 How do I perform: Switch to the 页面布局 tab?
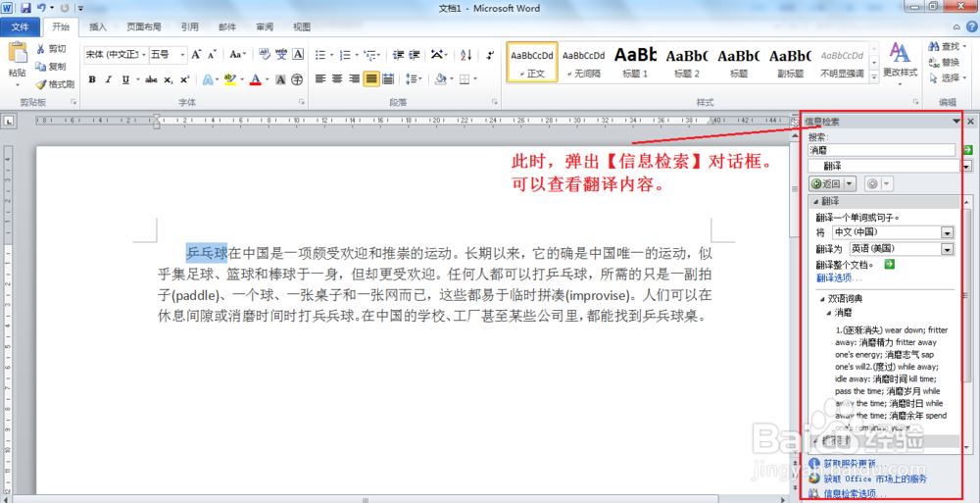[x=144, y=26]
